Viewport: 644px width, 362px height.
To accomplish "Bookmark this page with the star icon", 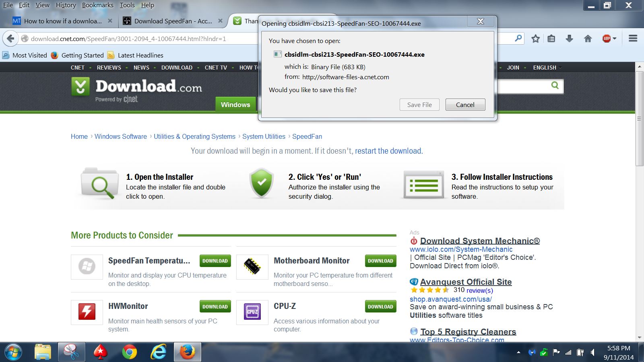I will 535,39.
